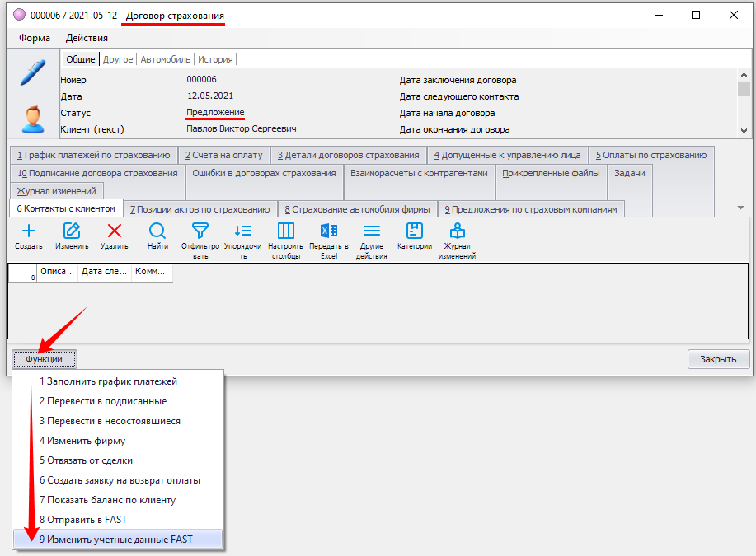Click the Удалить red cross icon
This screenshot has width=756, height=556.
pyautogui.click(x=115, y=231)
